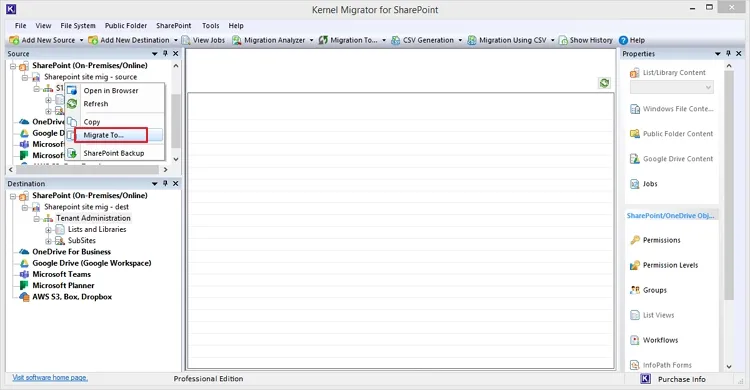The width and height of the screenshot is (750, 390).
Task: Select the Windows File Content icon
Action: coord(635,109)
